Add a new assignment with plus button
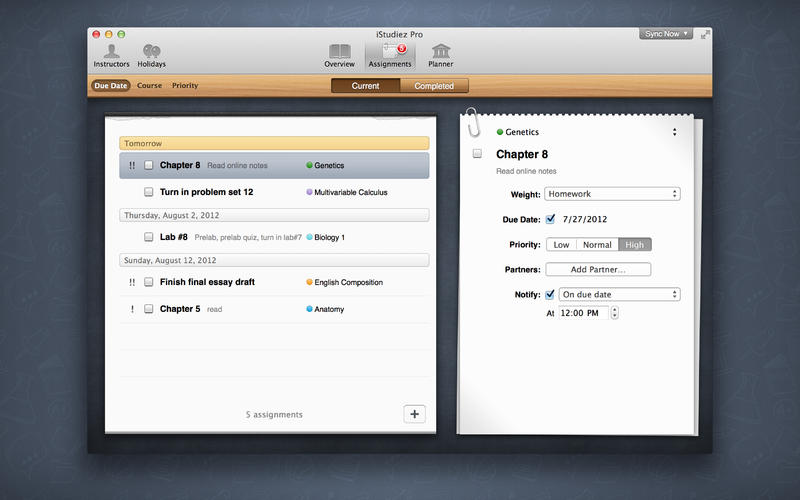The image size is (800, 500). point(415,414)
